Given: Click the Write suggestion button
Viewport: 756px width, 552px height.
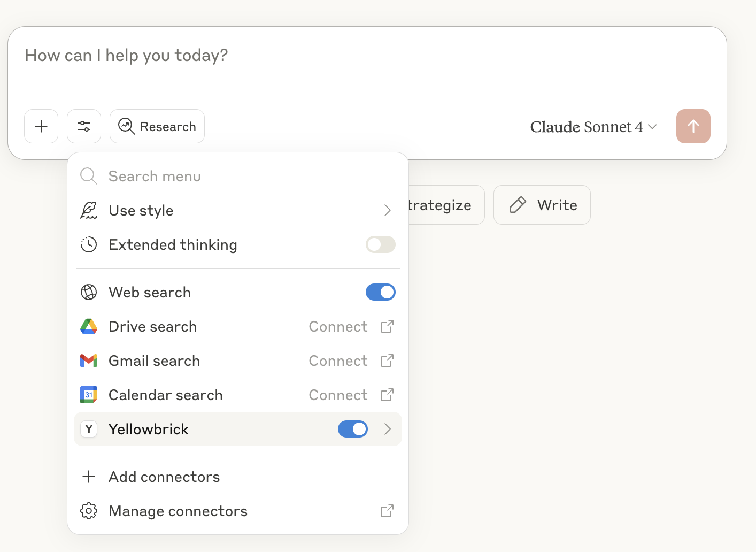Looking at the screenshot, I should (x=542, y=205).
